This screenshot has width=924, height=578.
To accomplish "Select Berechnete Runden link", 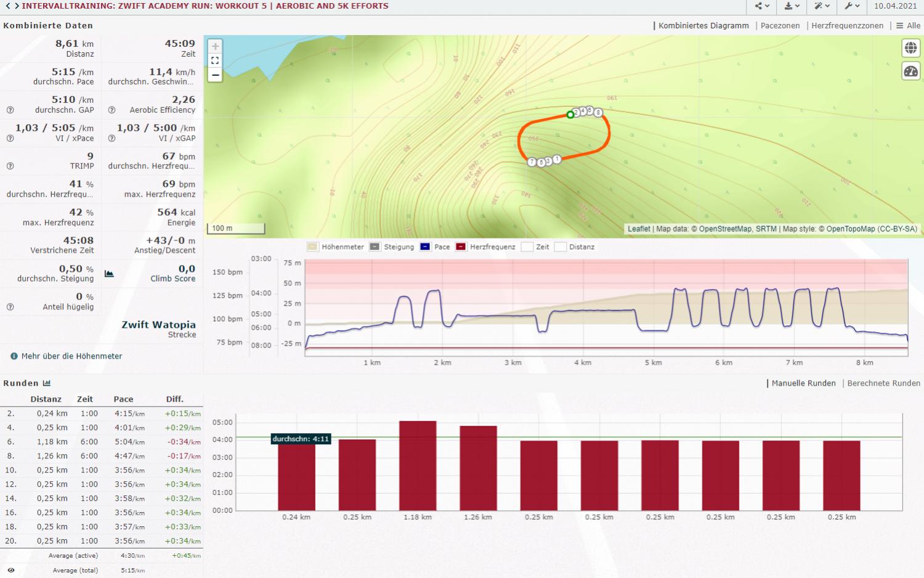I will pos(883,383).
